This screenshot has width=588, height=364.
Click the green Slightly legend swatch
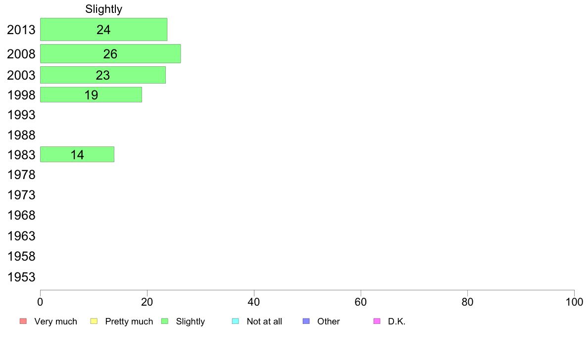tap(165, 321)
